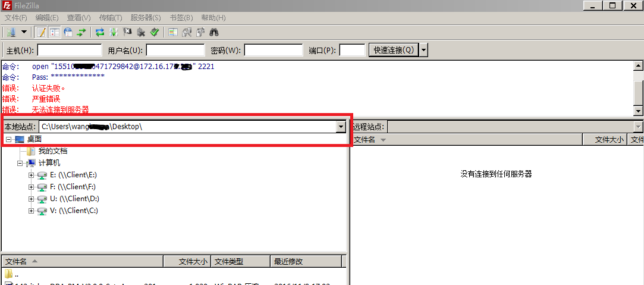Viewport: 644px width, 285px height.
Task: Click the V: network drive icon
Action: coord(42,211)
